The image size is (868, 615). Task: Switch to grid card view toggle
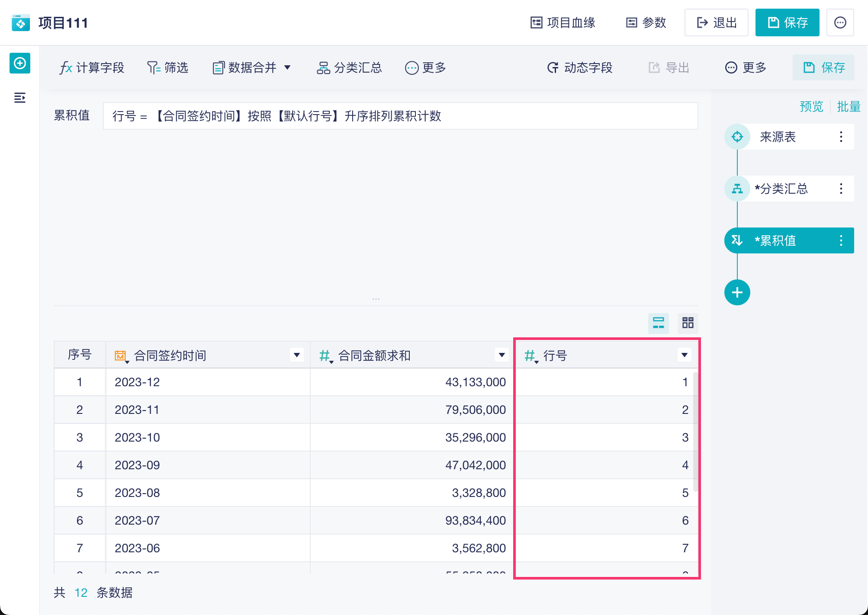coord(688,323)
